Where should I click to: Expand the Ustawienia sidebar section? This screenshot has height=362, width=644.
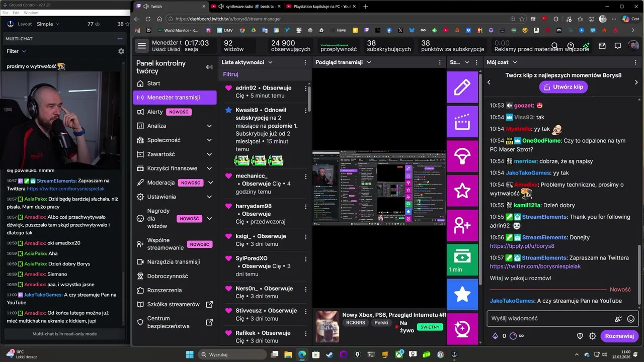point(209,197)
